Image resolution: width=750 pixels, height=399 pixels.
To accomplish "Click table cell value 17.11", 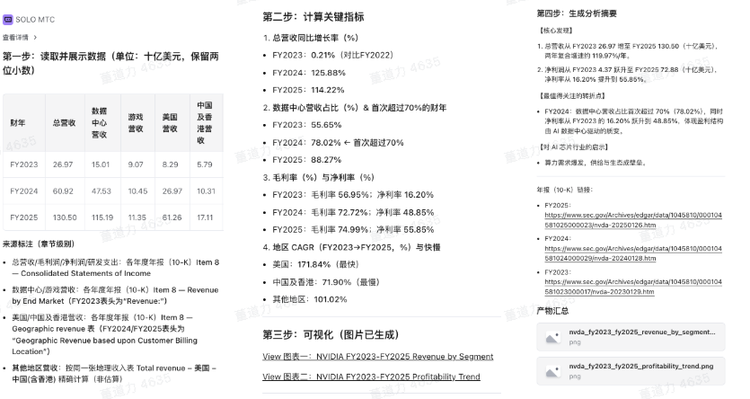I will (205, 217).
